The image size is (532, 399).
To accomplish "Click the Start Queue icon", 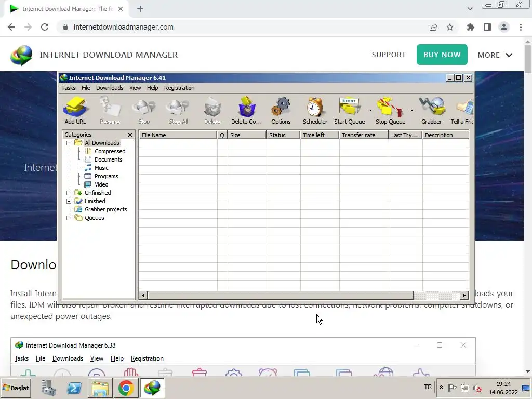I will click(x=350, y=111).
